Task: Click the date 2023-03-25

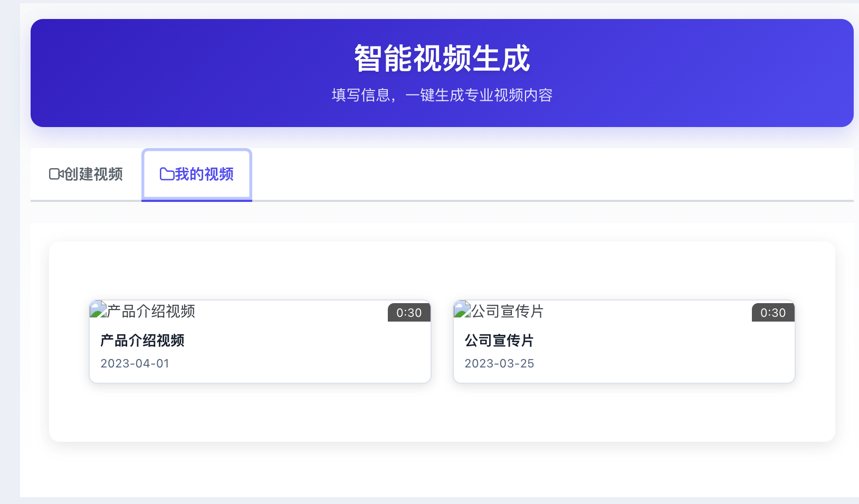Action: click(499, 363)
